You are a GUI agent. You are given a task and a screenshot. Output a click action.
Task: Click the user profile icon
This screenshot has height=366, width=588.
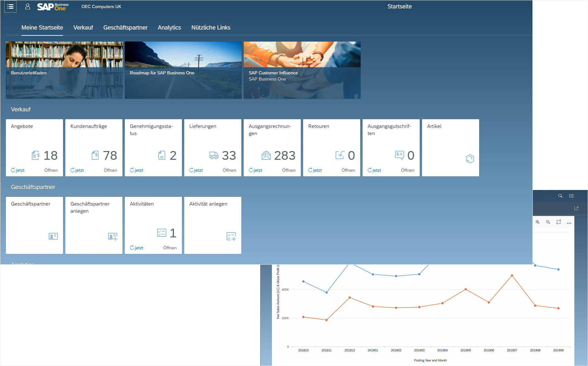(x=27, y=6)
